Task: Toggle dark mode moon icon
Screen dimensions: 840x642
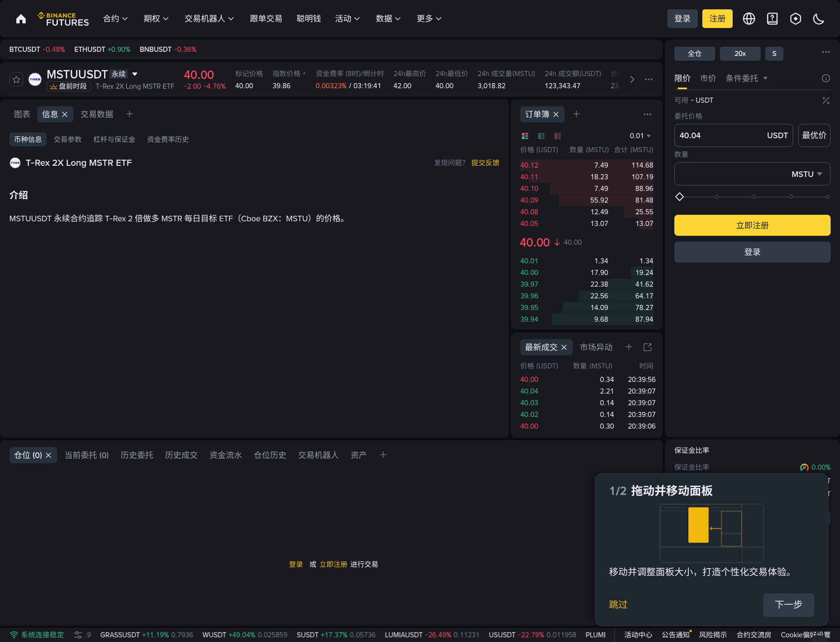Action: point(819,19)
